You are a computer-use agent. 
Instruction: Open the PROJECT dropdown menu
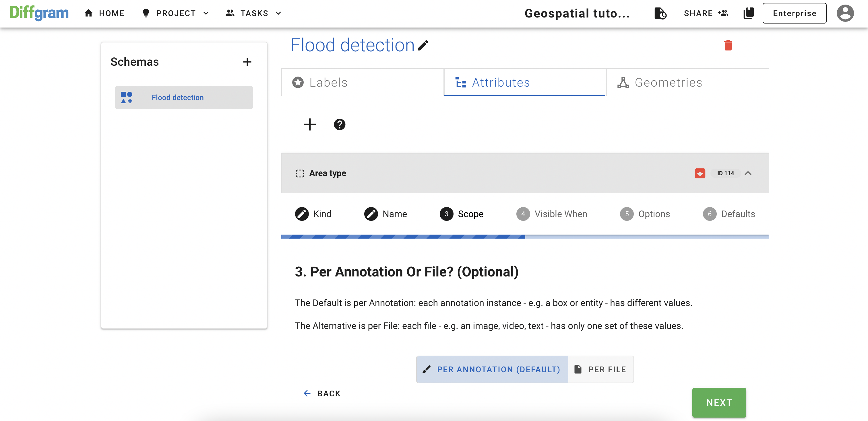176,13
